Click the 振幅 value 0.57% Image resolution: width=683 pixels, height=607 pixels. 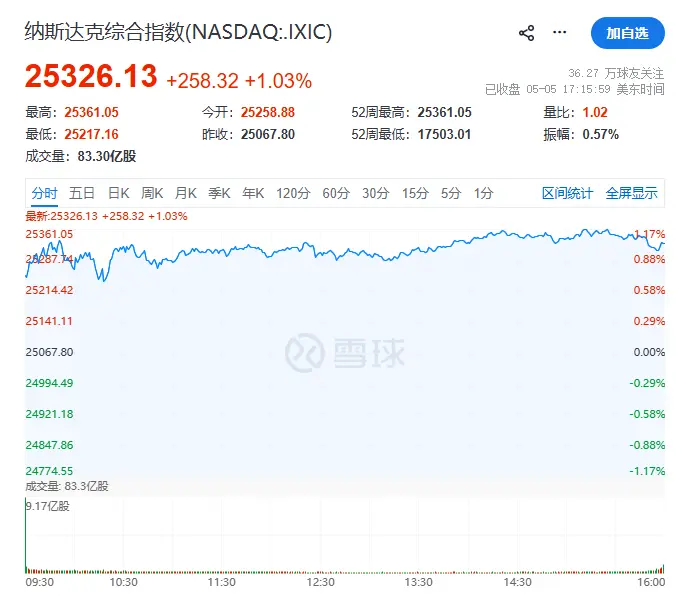point(601,134)
